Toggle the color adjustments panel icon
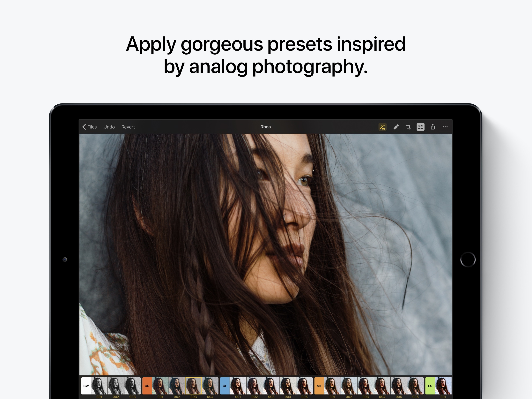Screen dimensions: 532x399 pos(420,127)
